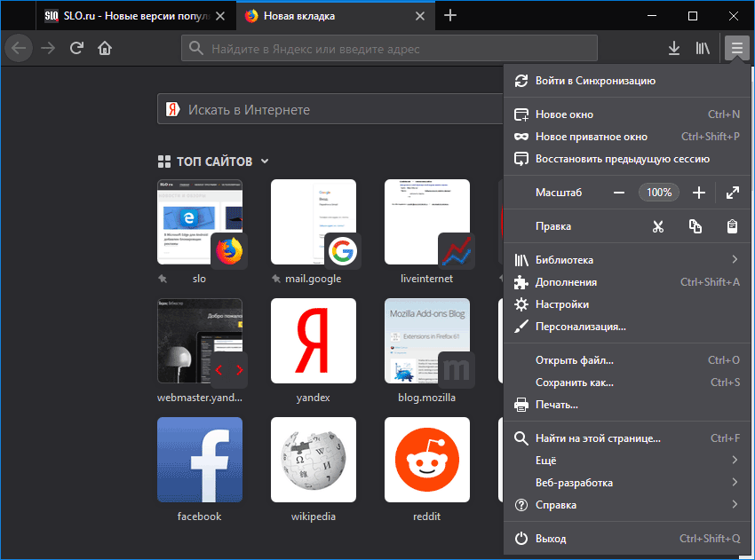Click the pin icon beside mail.google
Viewport: 755px width, 560px height.
pos(276,279)
